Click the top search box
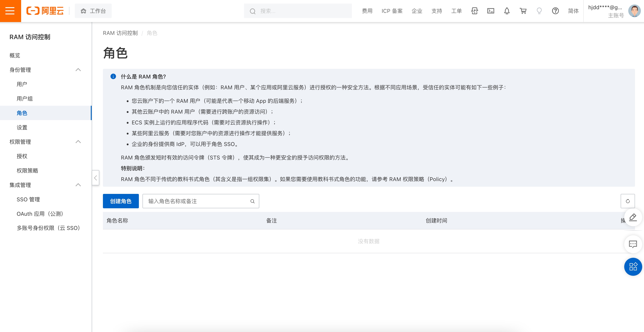This screenshot has height=332, width=644. tap(298, 11)
